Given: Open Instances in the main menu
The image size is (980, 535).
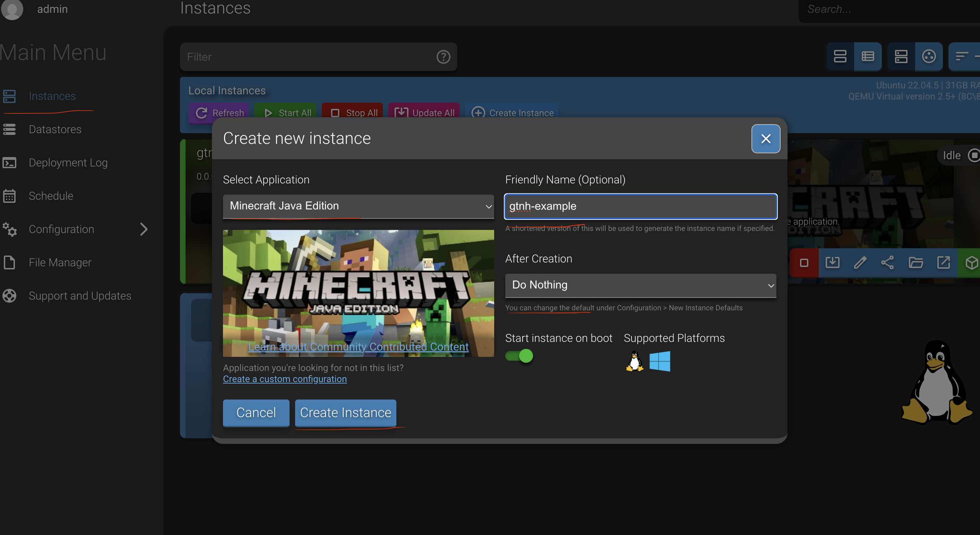Looking at the screenshot, I should tap(52, 96).
